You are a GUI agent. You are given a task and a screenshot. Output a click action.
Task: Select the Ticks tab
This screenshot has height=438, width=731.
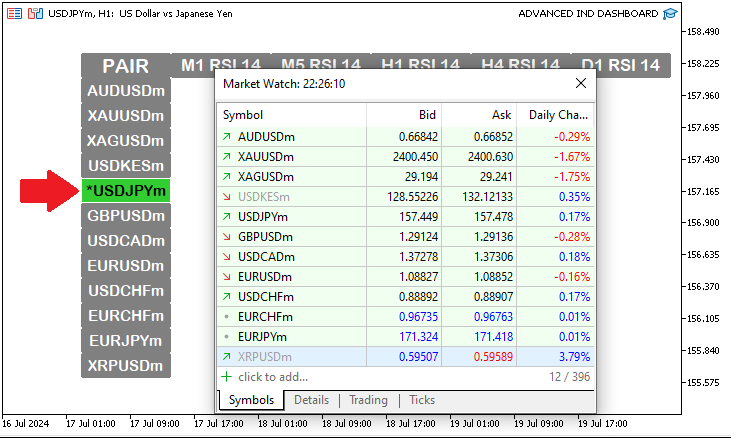pos(422,400)
